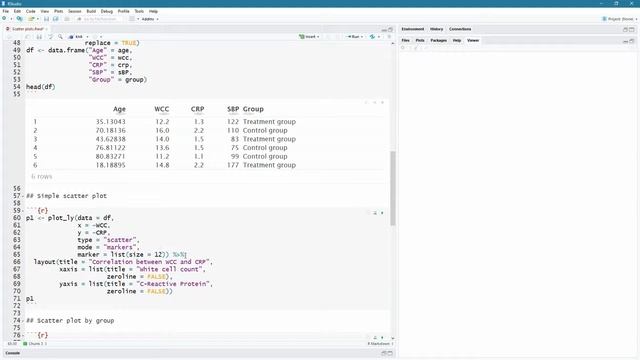Click the editor toolbar save icon
The height and width of the screenshot is (360, 640).
click(x=39, y=37)
